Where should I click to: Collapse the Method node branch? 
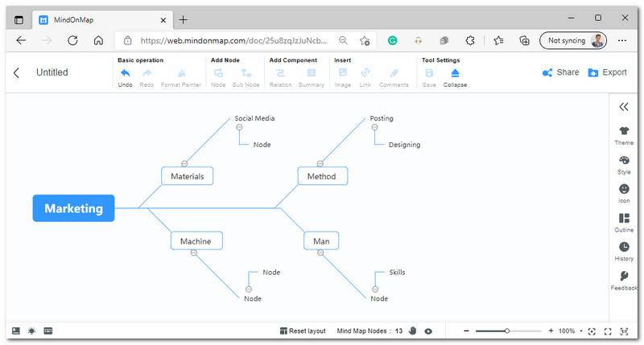320,163
